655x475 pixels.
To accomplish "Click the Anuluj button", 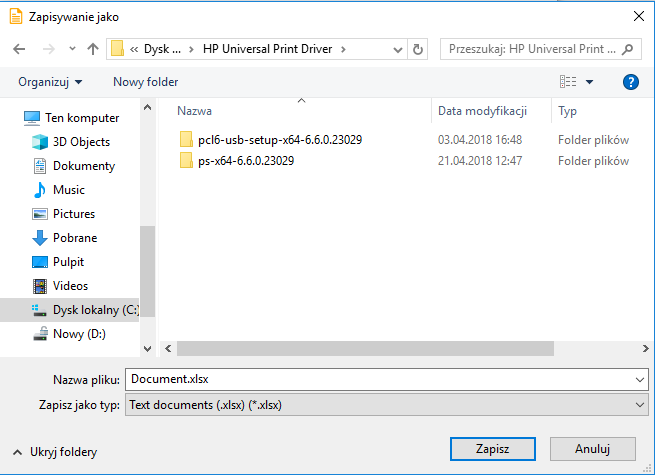I will coord(592,449).
